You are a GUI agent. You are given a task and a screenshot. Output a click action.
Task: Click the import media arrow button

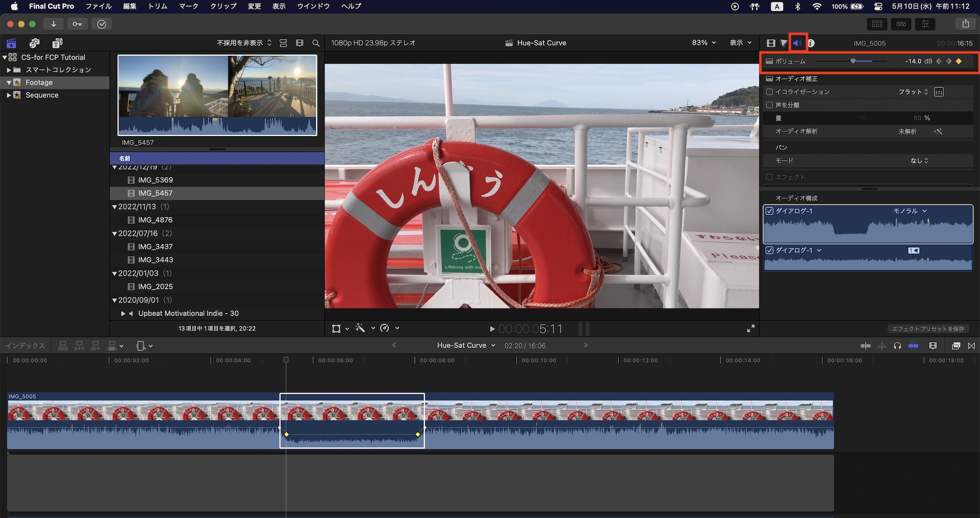(x=53, y=24)
